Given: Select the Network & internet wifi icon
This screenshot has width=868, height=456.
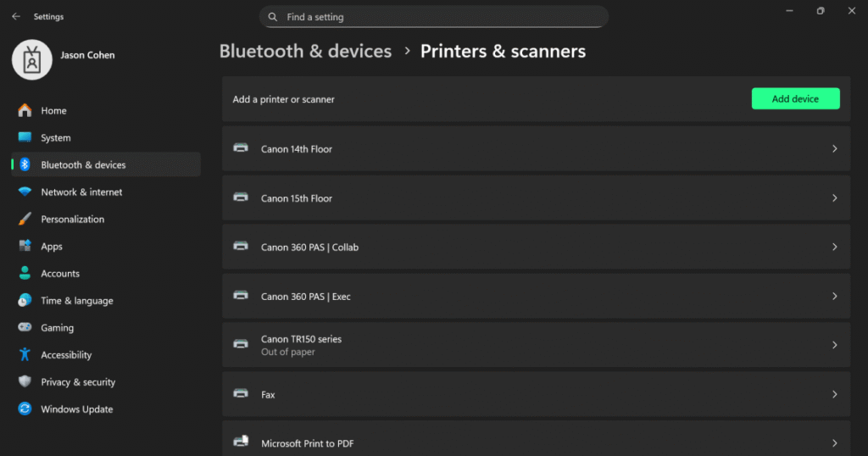Looking at the screenshot, I should (25, 192).
